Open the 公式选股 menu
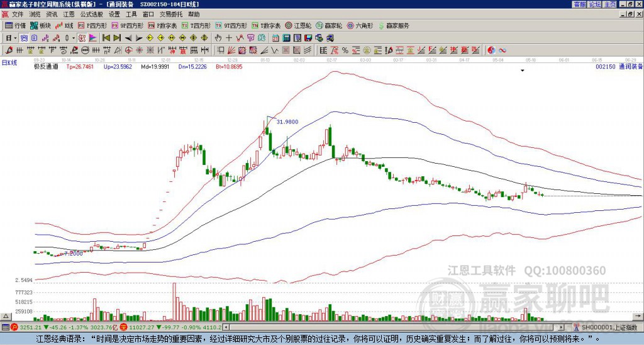 92,14
